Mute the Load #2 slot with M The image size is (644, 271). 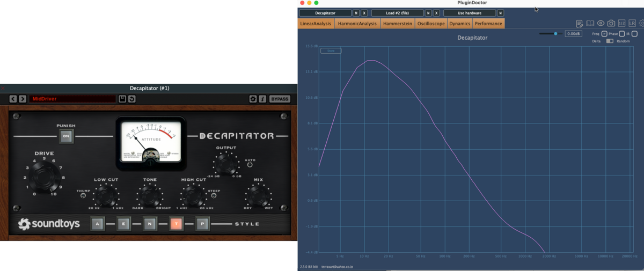click(428, 13)
